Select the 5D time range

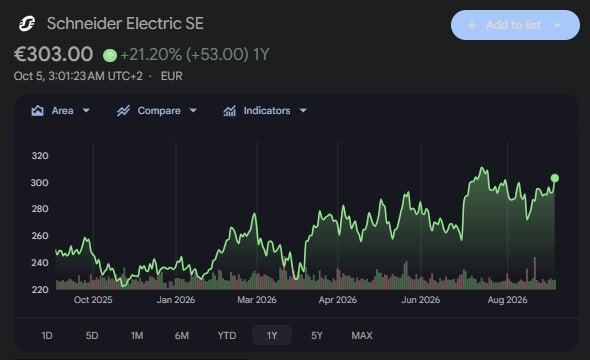[92, 335]
